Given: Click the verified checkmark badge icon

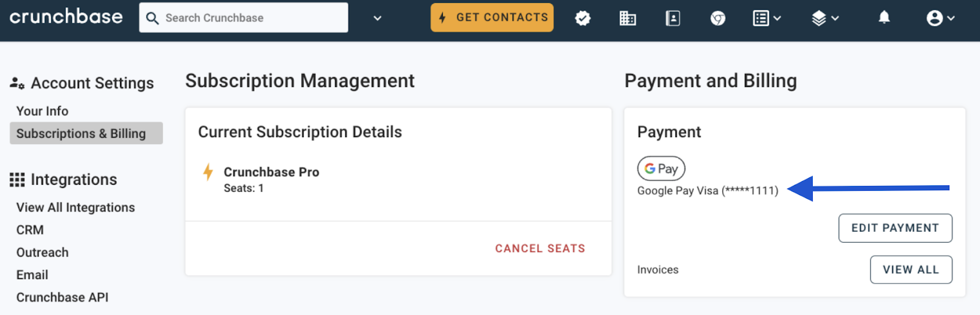Looking at the screenshot, I should pos(582,18).
